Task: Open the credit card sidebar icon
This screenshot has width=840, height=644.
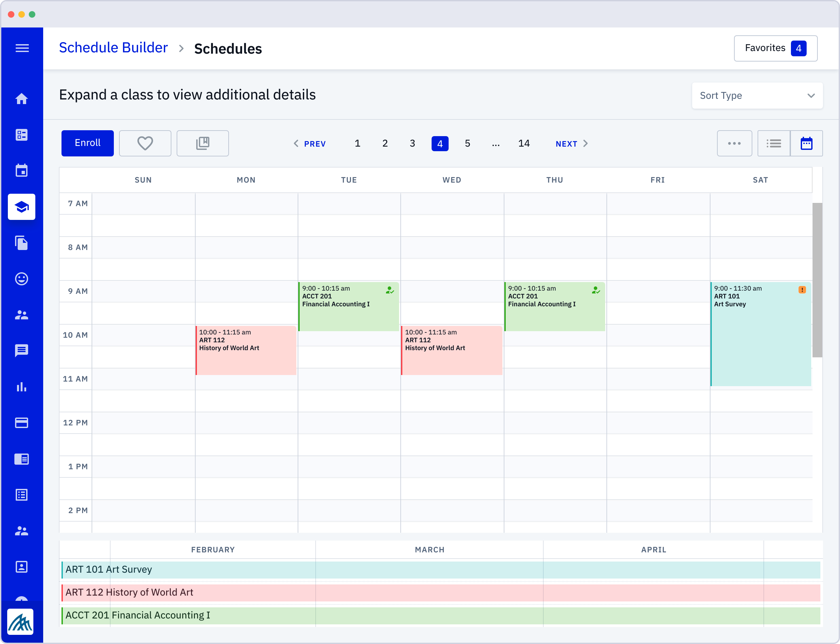Action: [22, 423]
